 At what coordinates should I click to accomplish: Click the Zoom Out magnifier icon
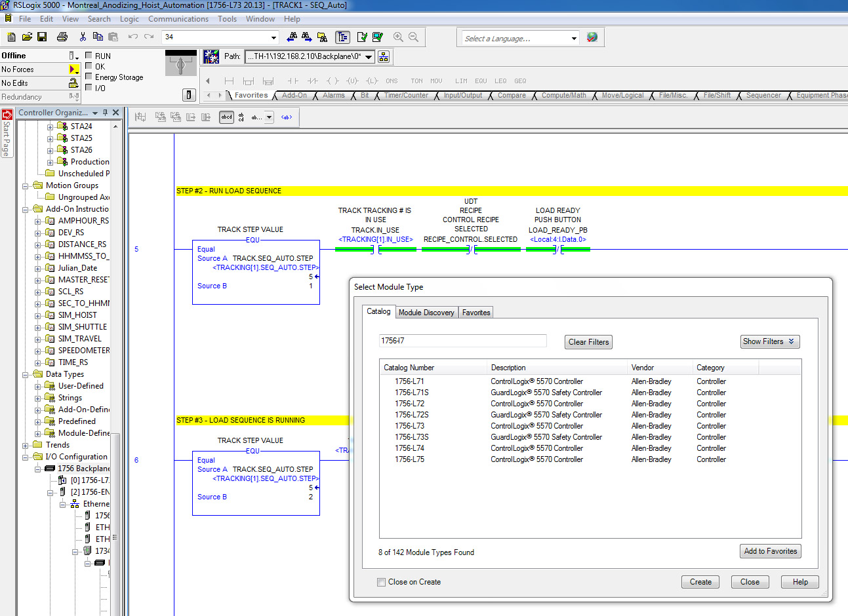[x=413, y=37]
